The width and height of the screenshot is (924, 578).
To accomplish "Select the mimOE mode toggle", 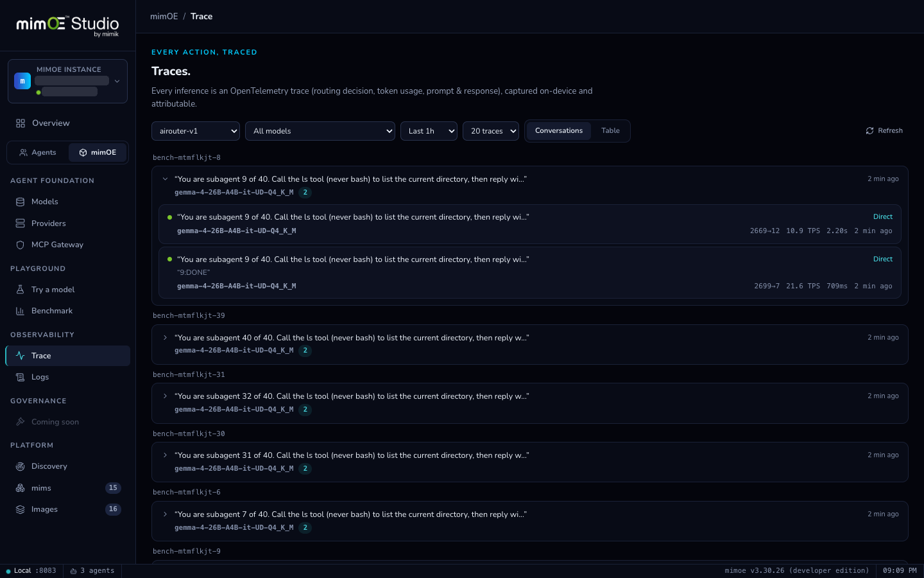I will (x=98, y=153).
